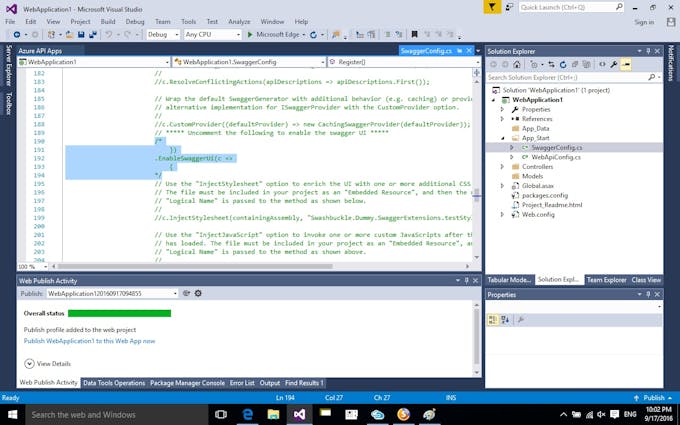Open Web Publish Activity settings gear
This screenshot has width=680, height=425.
coord(198,293)
